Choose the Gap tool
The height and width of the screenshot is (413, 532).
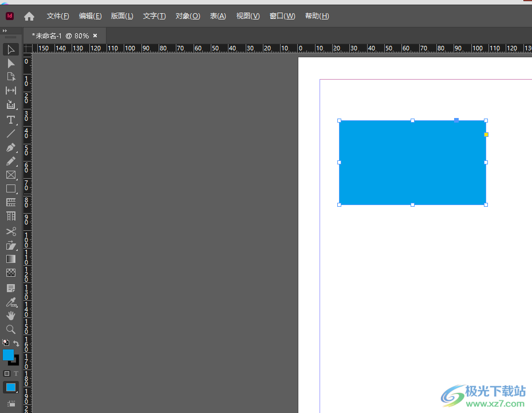[x=10, y=91]
